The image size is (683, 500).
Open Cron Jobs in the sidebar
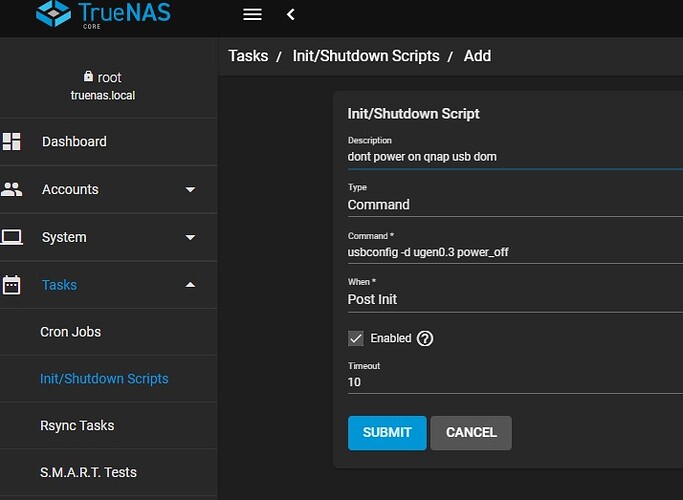[x=70, y=332]
